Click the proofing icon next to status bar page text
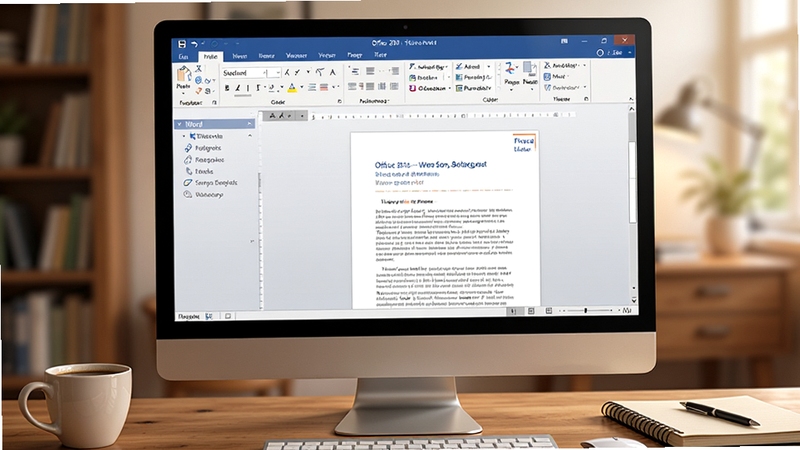This screenshot has height=450, width=800. coord(209,316)
